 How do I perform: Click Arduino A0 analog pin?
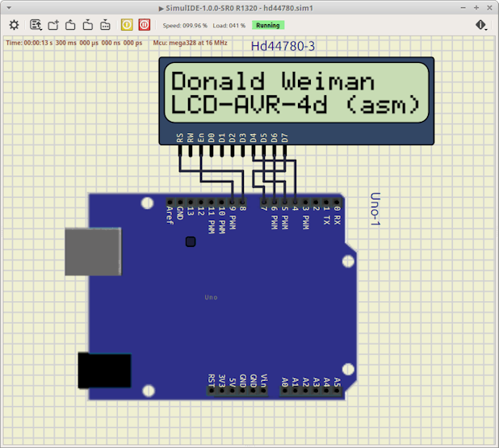pyautogui.click(x=284, y=391)
